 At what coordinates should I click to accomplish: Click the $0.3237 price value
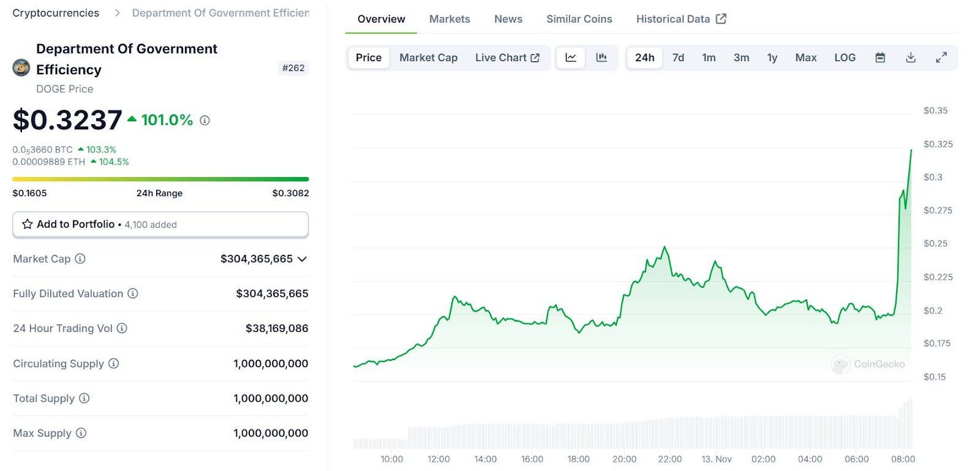point(67,120)
